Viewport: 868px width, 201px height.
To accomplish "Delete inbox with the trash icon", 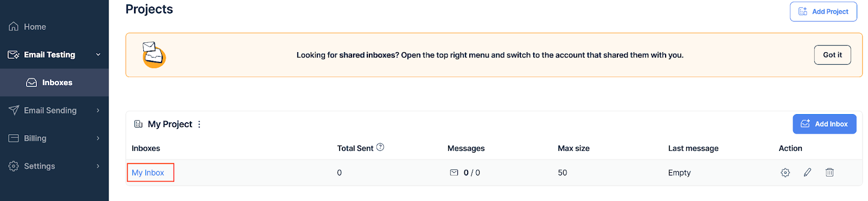I will tap(829, 172).
